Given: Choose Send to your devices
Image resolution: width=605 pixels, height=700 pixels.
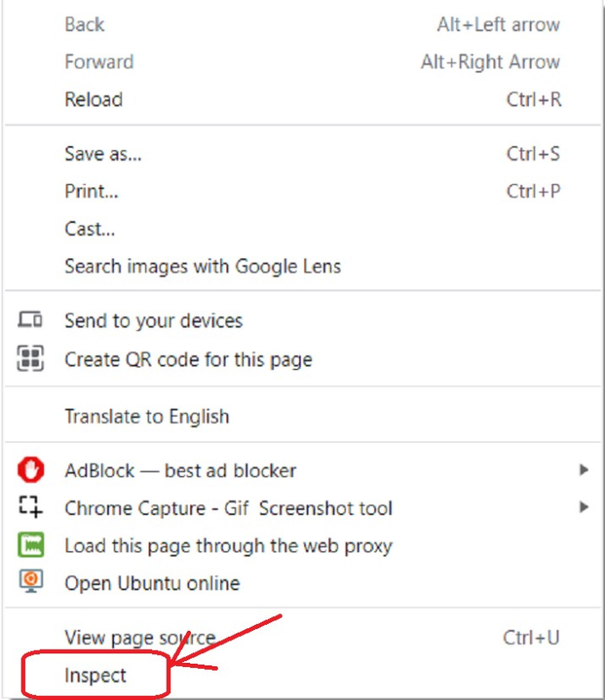Looking at the screenshot, I should click(x=153, y=321).
